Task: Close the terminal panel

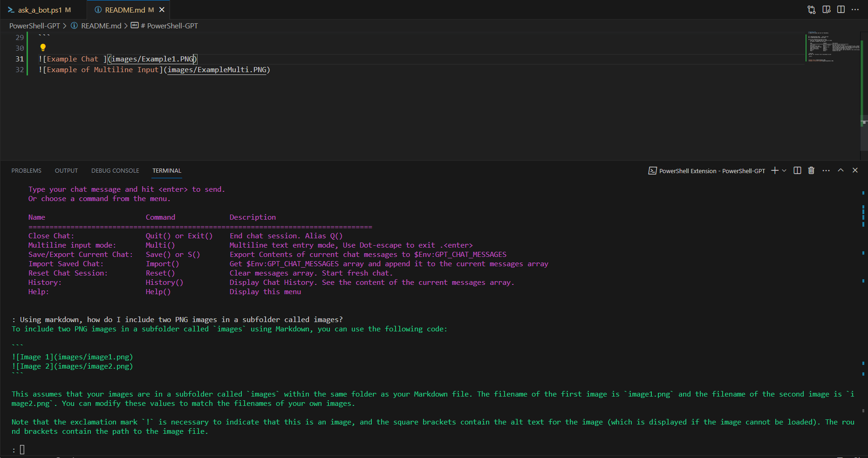Action: (x=855, y=170)
